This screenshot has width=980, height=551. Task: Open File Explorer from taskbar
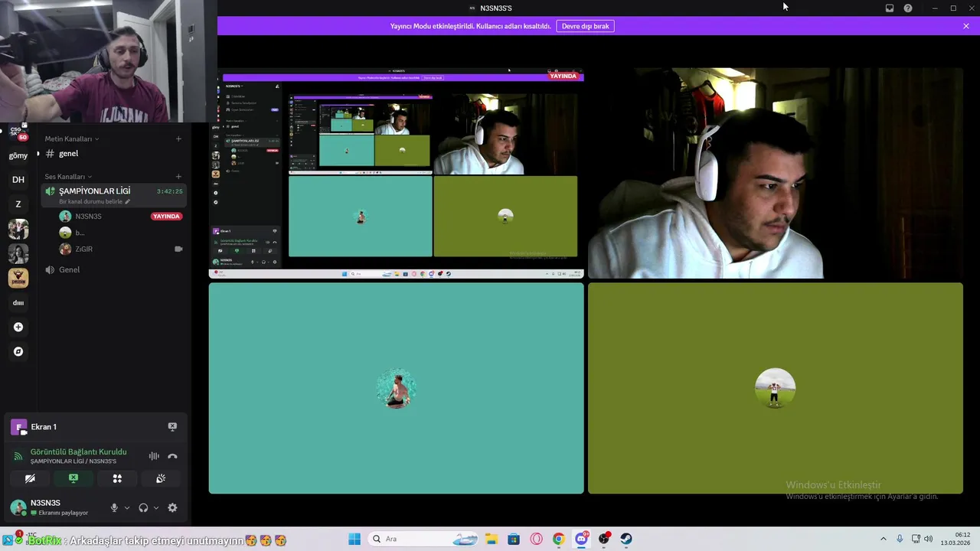[x=491, y=539]
